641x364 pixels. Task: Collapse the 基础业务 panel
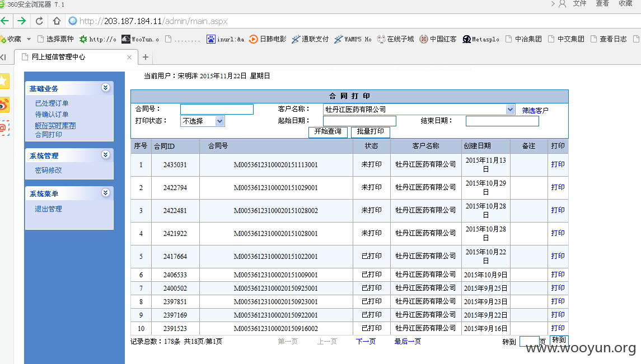coord(105,88)
